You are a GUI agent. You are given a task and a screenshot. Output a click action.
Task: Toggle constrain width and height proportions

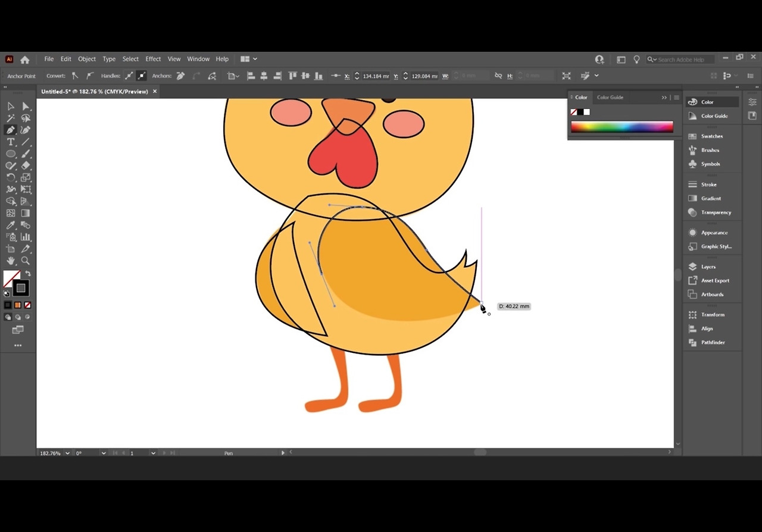point(498,76)
